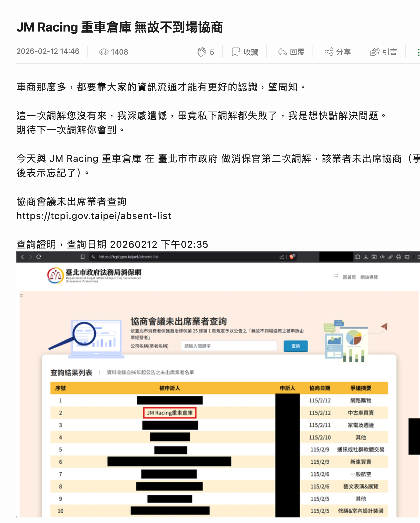
Task: Click the blue 查詢 search button
Action: point(296,346)
